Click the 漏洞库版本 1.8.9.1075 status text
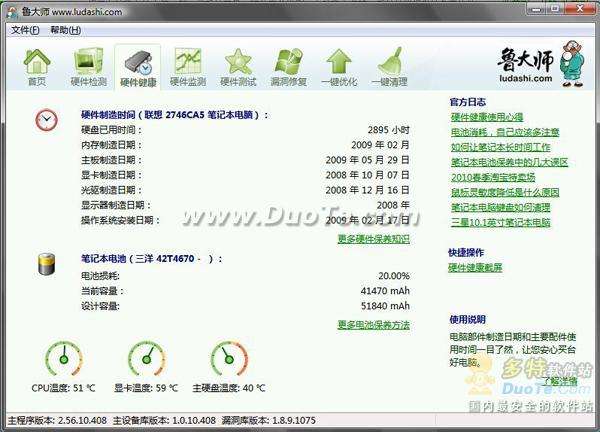 [269, 421]
